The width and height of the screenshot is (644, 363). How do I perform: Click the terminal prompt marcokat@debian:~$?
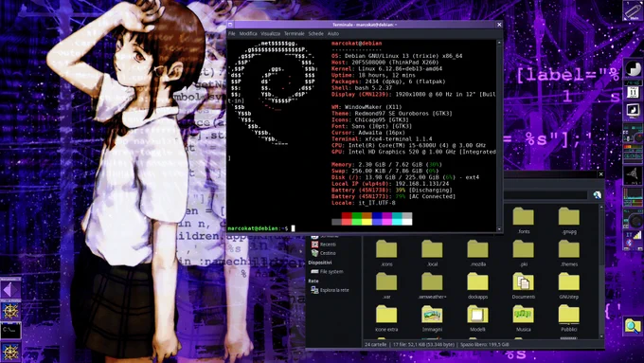click(x=258, y=228)
